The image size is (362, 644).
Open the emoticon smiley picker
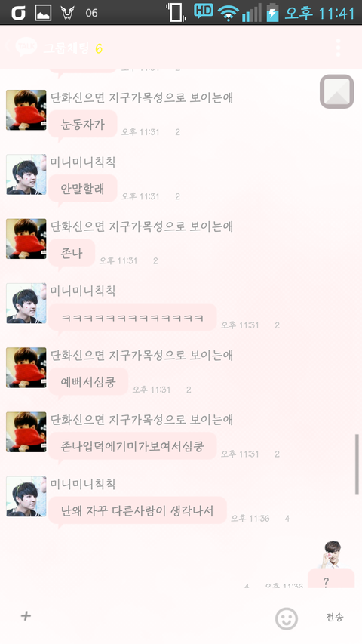point(286,618)
